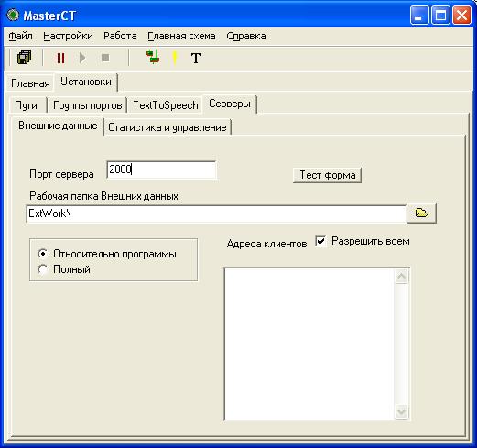Screen dimensions: 477x448
Task: Toggle the Разрешить всем checkbox
Action: tap(320, 242)
